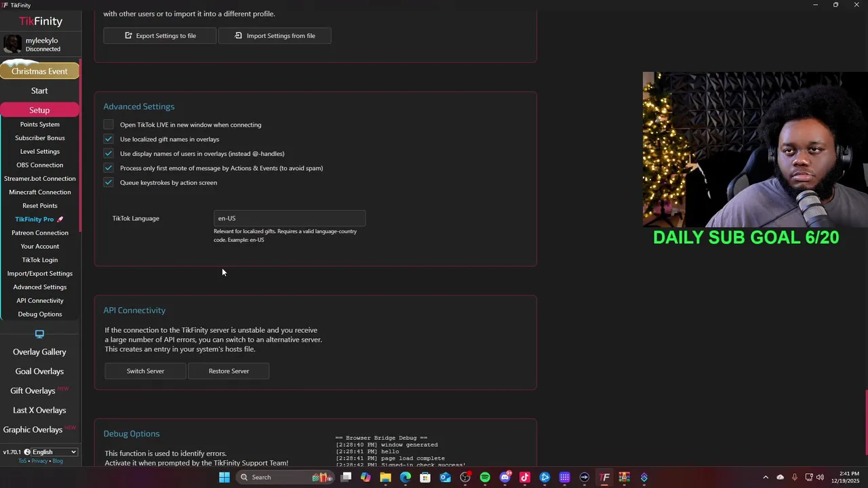The height and width of the screenshot is (488, 868).
Task: Open the ToS link
Action: [x=22, y=461]
